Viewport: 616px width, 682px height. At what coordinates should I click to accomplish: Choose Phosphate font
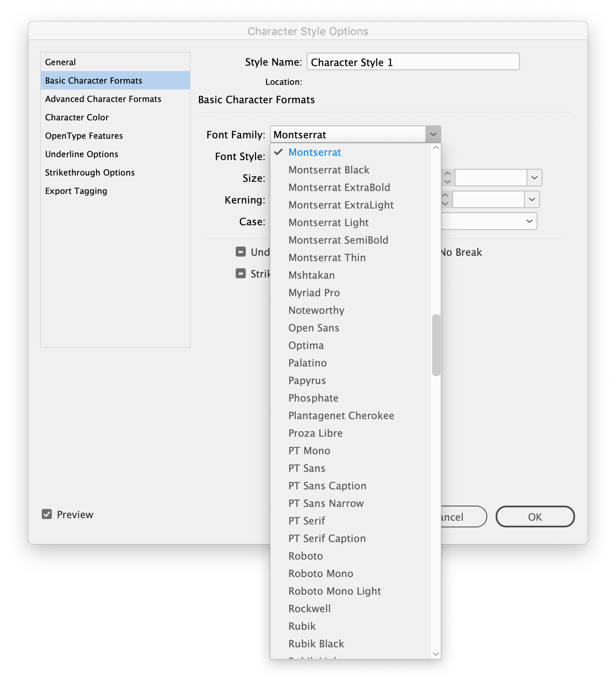351,398
